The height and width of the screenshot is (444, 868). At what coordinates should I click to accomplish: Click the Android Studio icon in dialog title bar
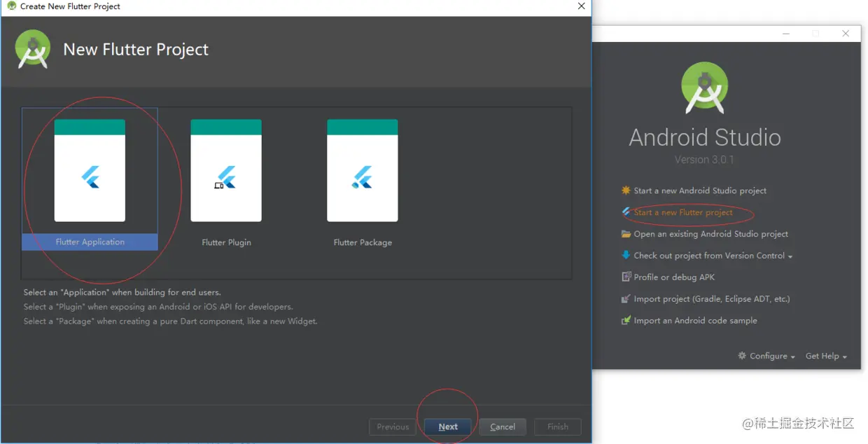[x=12, y=6]
